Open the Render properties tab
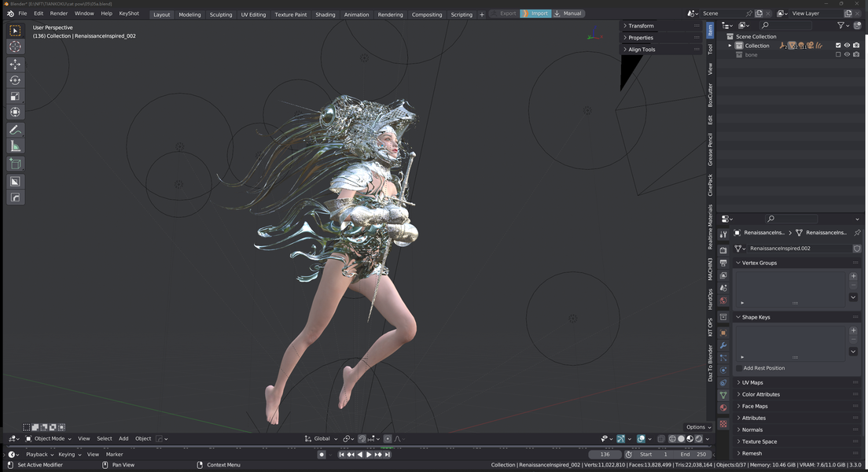The height and width of the screenshot is (472, 868). [723, 250]
